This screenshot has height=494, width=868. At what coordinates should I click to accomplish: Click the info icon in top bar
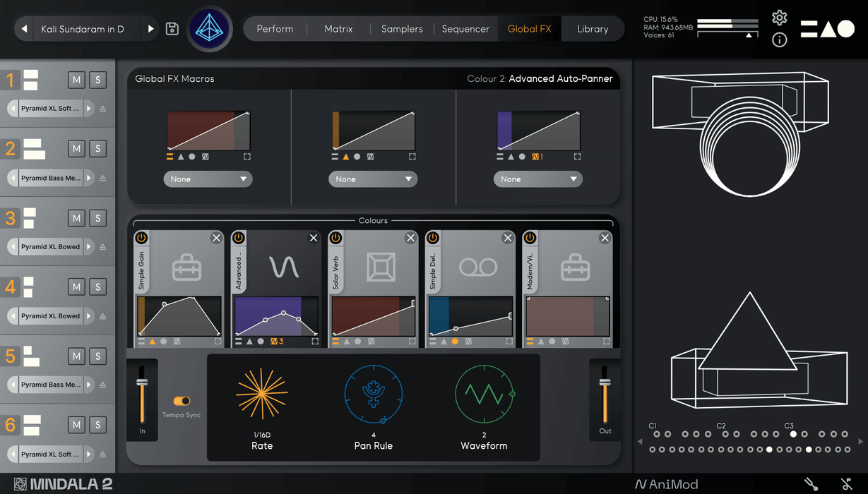pyautogui.click(x=779, y=40)
